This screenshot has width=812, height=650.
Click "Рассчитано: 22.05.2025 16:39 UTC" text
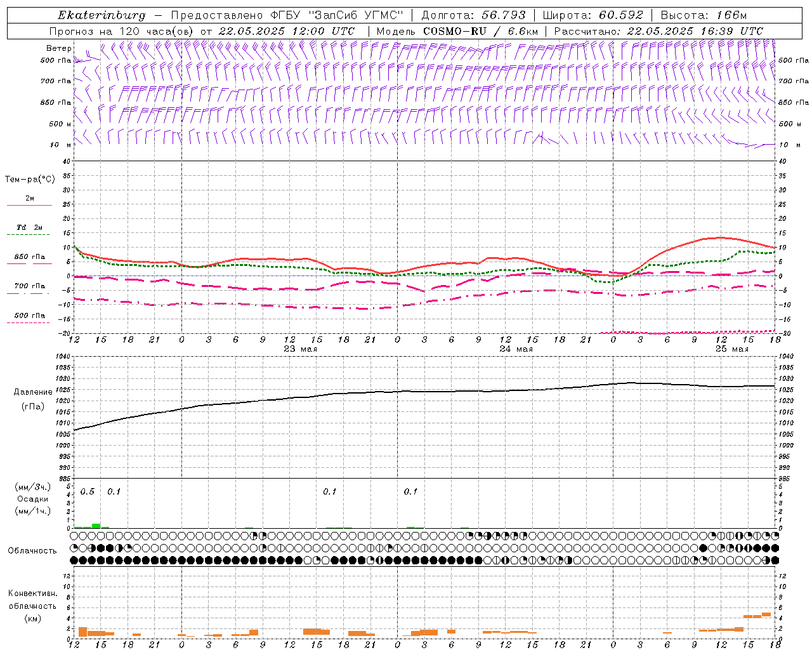pyautogui.click(x=658, y=31)
